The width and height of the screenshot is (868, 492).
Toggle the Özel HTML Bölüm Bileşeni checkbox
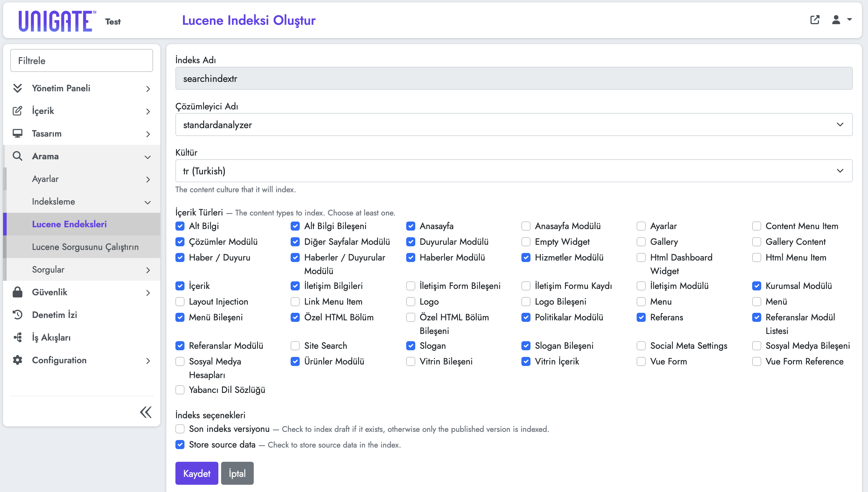410,317
